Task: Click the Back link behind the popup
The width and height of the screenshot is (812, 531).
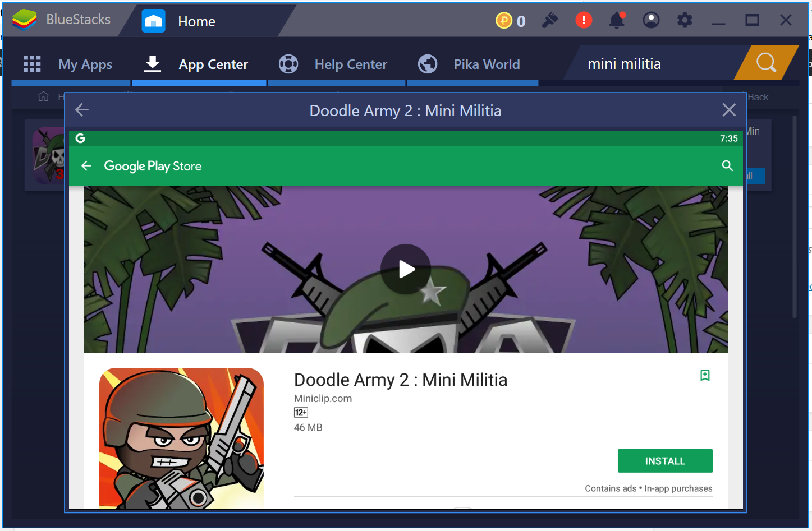Action: coord(758,97)
